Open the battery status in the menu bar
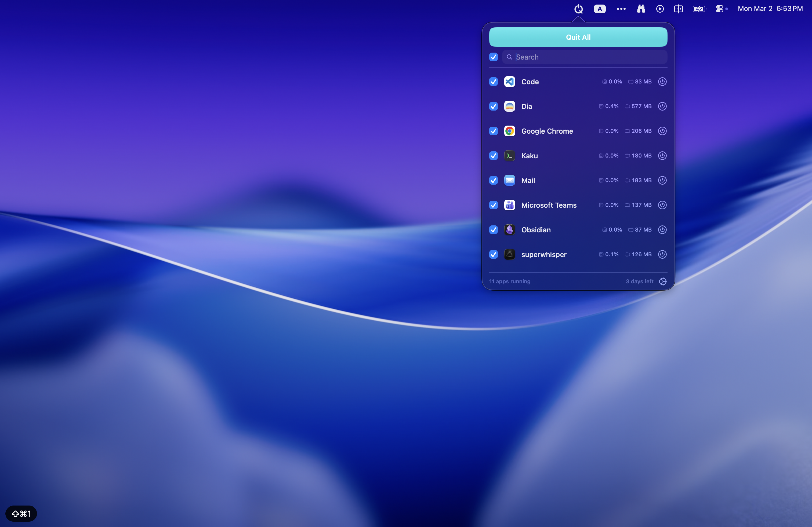 pyautogui.click(x=699, y=9)
